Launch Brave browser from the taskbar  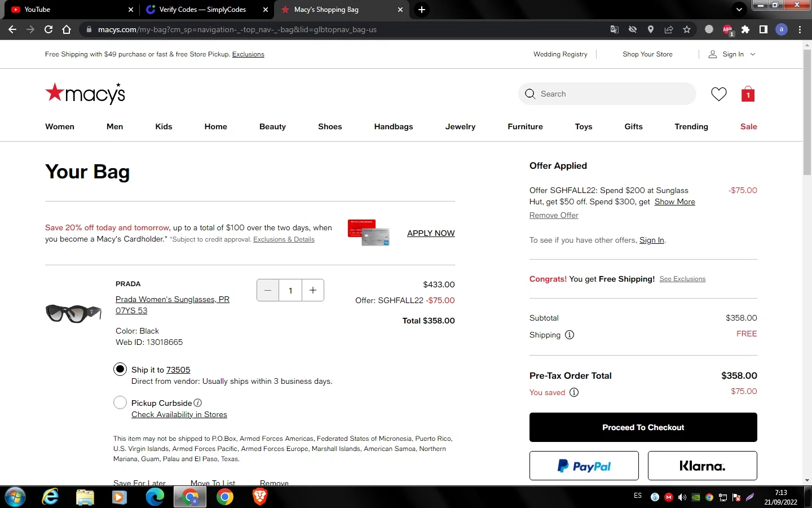(260, 497)
